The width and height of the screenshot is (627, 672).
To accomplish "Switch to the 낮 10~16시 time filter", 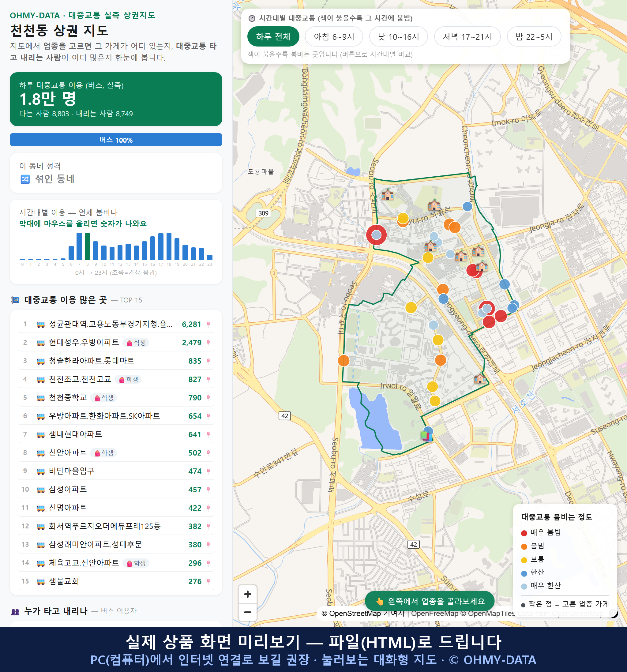I will pyautogui.click(x=399, y=36).
